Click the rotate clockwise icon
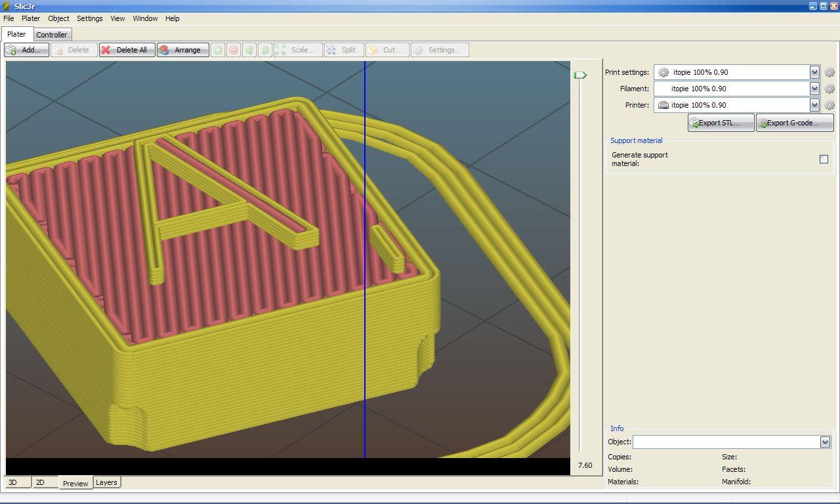 pyautogui.click(x=265, y=50)
